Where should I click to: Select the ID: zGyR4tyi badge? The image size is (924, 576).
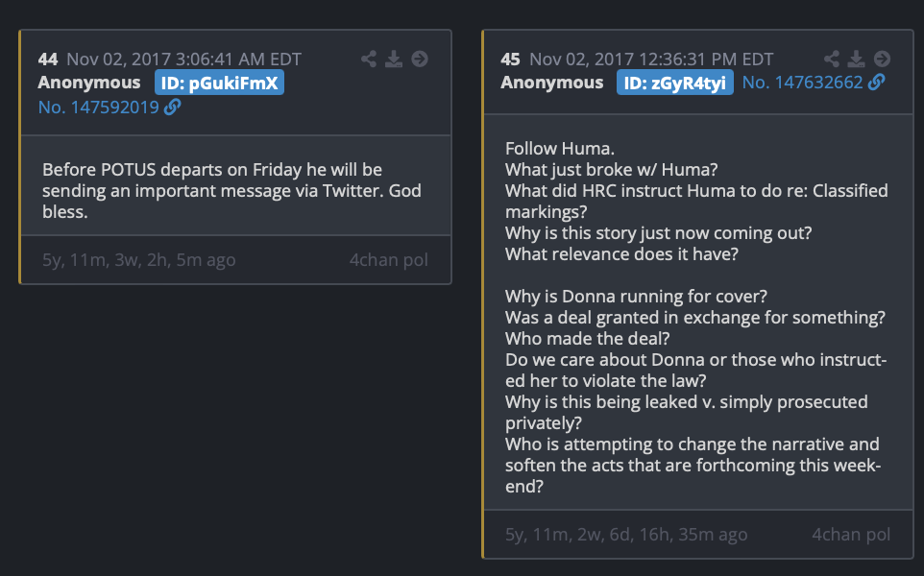(x=675, y=84)
